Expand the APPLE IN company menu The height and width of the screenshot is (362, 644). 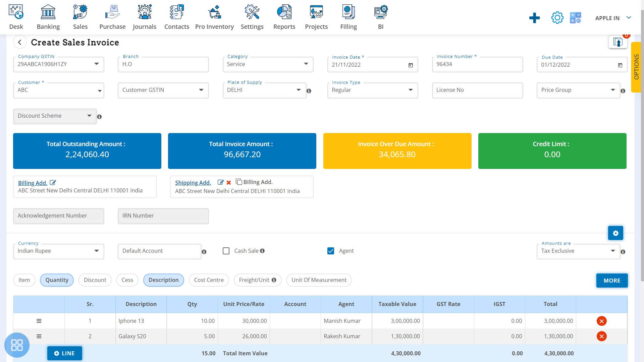[613, 18]
